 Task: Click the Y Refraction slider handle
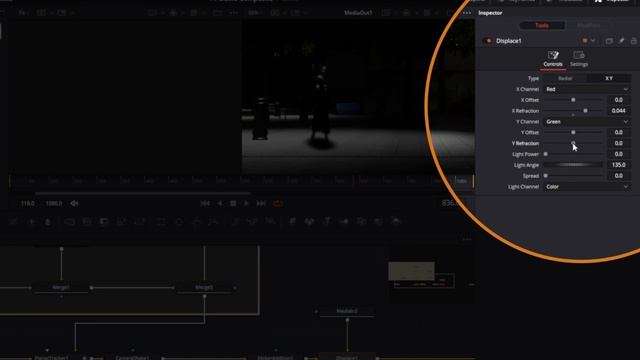tap(573, 143)
